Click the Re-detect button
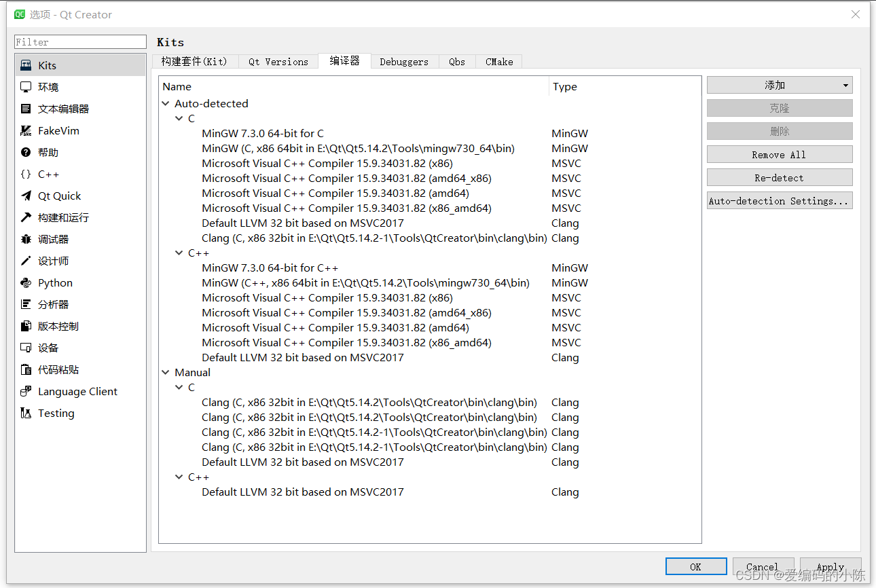Image resolution: width=876 pixels, height=588 pixels. pyautogui.click(x=780, y=177)
